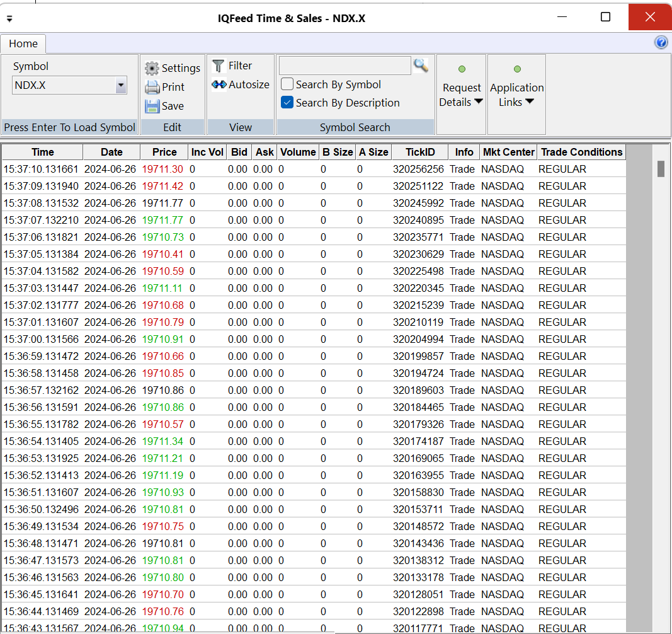Screen dimensions: 672x634
Task: Click the Save floppy disk icon
Action: point(152,106)
